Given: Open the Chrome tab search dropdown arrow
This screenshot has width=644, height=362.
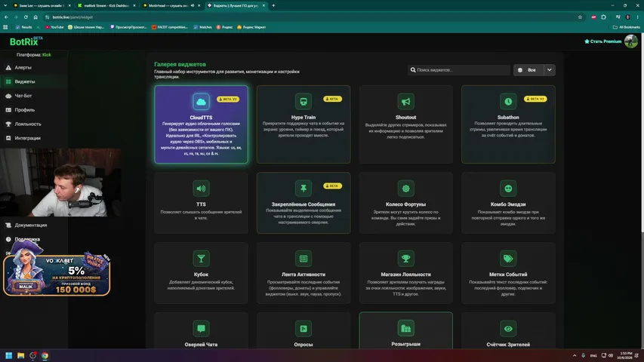Looking at the screenshot, I should [5, 6].
